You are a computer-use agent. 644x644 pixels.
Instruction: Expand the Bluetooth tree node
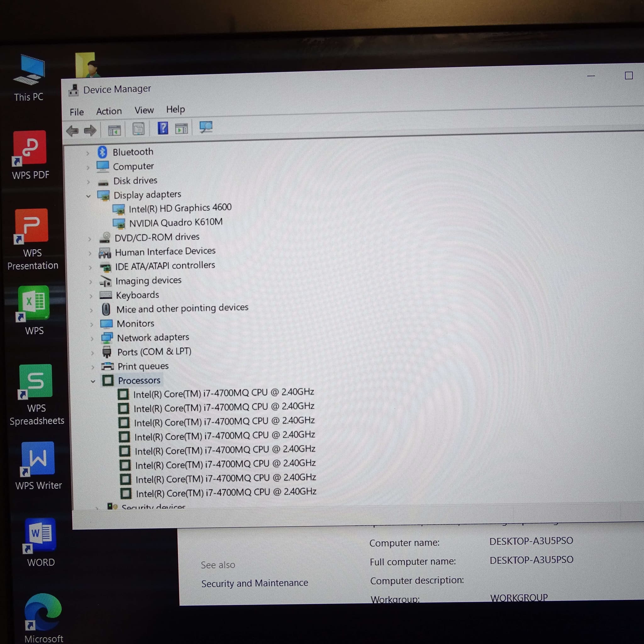tap(87, 153)
